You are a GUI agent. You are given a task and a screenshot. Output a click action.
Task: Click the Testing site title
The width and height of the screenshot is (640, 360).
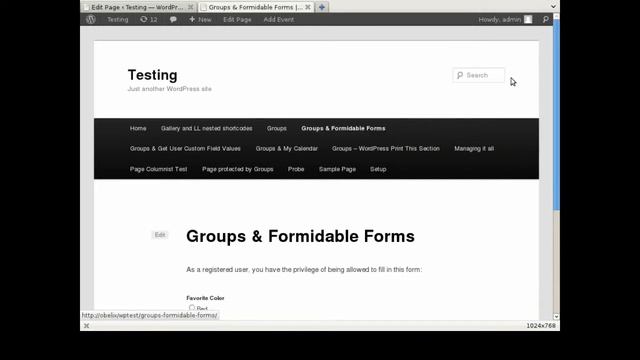[153, 75]
